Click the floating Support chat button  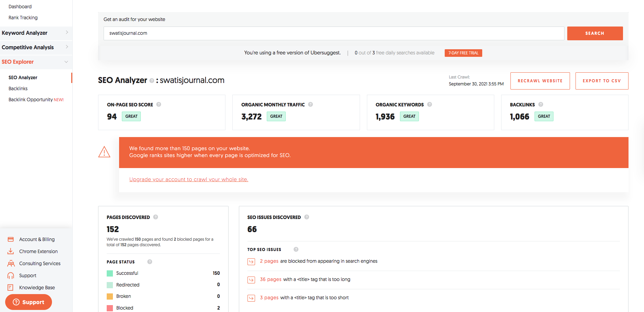point(29,302)
